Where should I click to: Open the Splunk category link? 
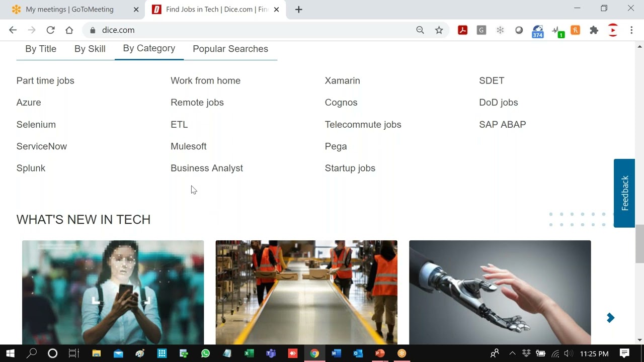31,168
